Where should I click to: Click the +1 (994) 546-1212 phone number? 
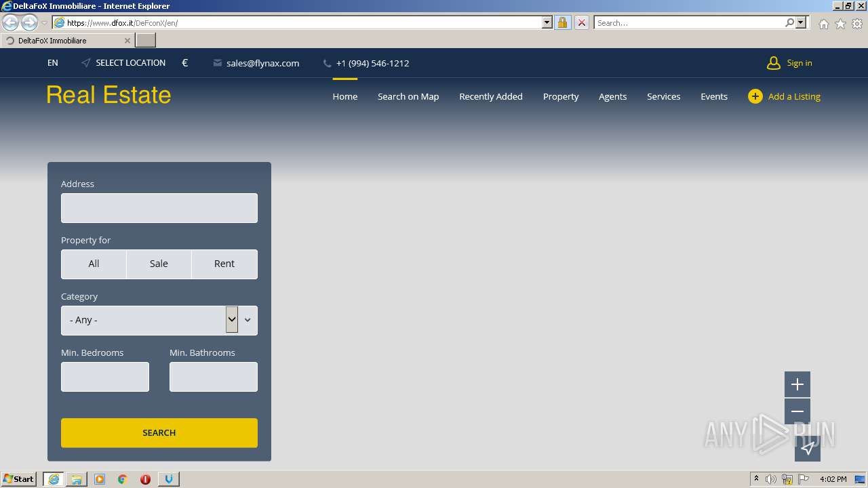[x=372, y=63]
